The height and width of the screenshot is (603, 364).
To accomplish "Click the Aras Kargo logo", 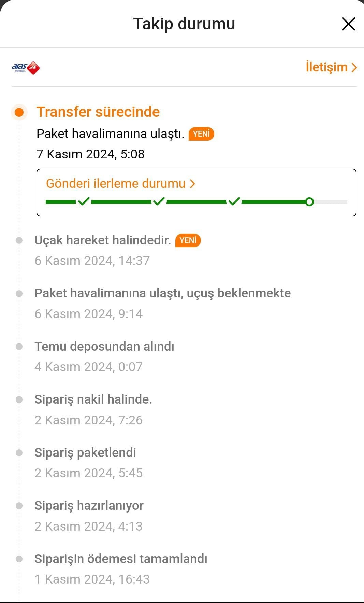I will tap(26, 68).
